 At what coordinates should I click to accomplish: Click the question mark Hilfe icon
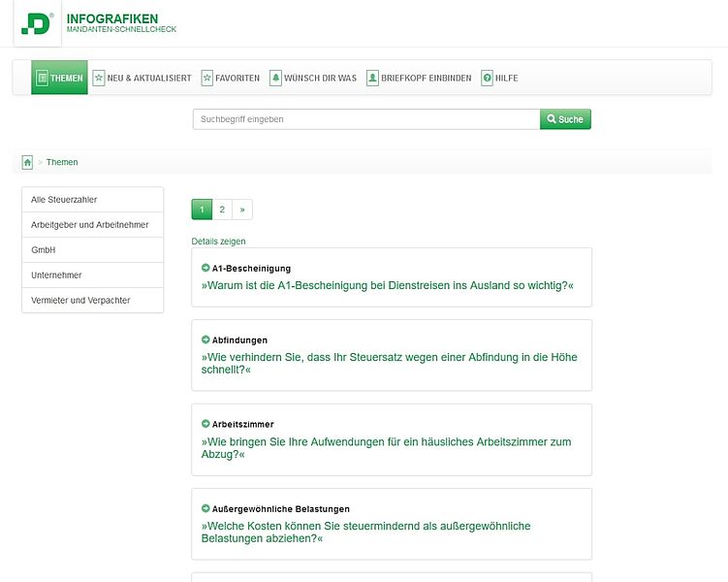487,78
